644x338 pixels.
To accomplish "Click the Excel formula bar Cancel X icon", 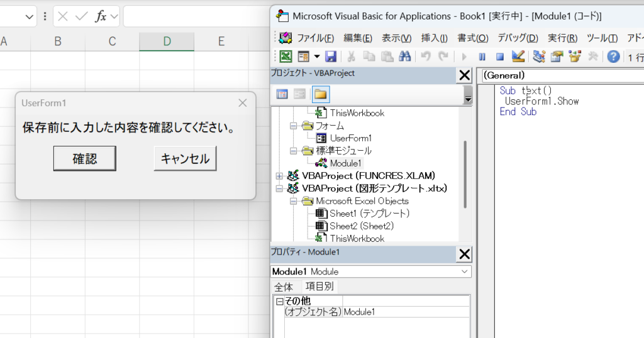I will pos(63,16).
